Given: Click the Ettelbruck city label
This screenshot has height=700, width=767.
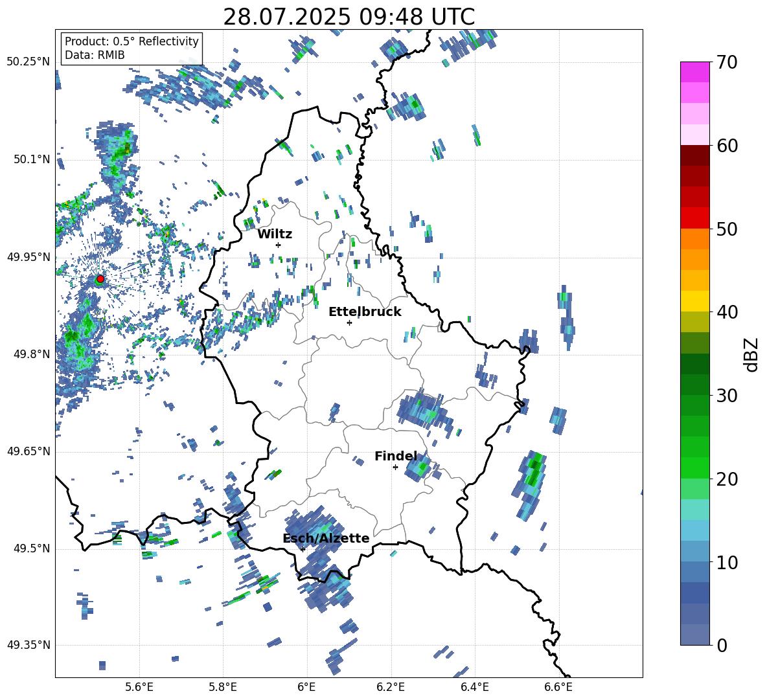Looking at the screenshot, I should click(365, 312).
